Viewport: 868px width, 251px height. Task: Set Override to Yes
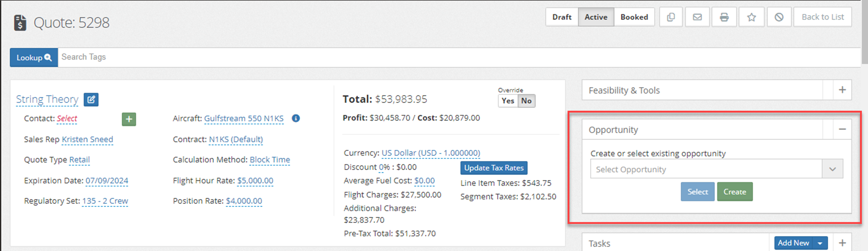point(508,101)
